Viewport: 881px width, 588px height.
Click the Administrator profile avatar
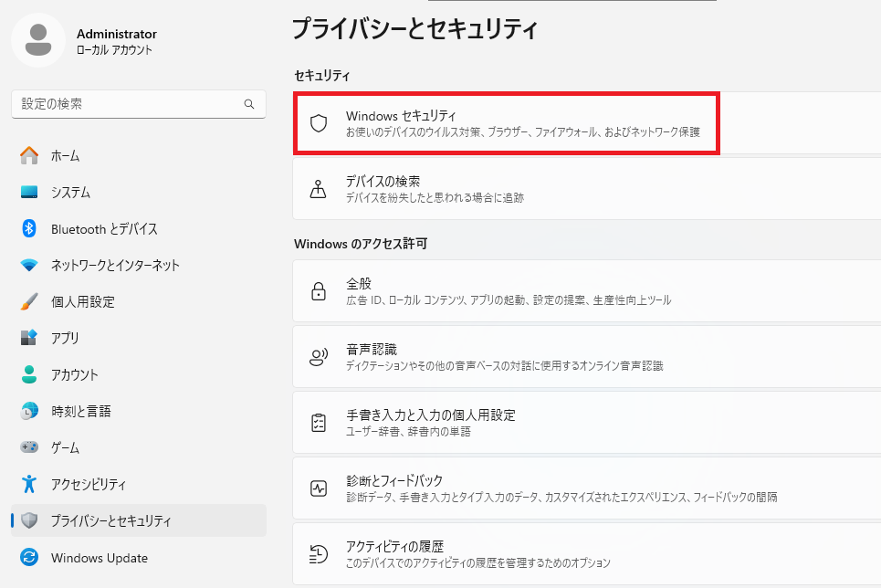[x=38, y=40]
